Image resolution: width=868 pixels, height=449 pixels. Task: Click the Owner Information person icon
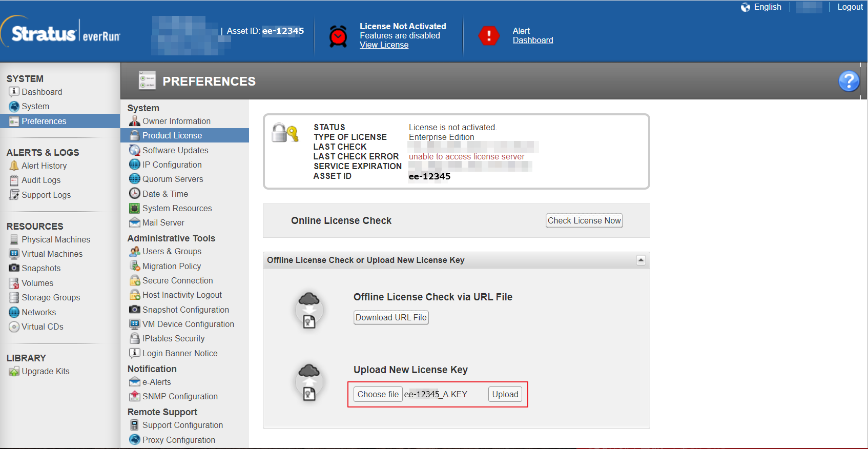point(134,121)
